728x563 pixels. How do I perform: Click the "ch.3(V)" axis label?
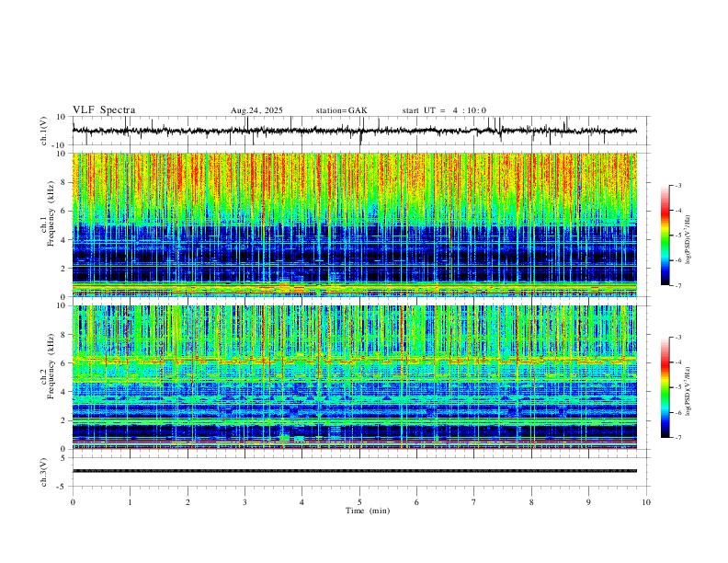[44, 473]
